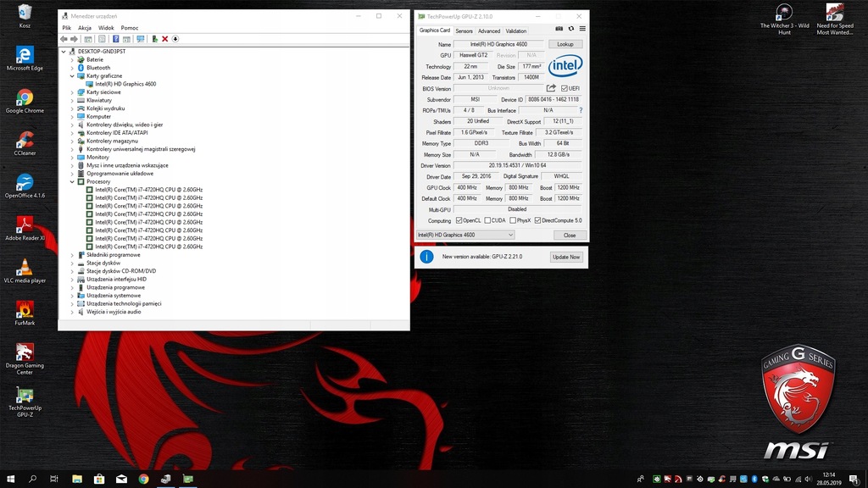Switch to the Advanced tab in GPU-Z
868x488 pixels.
tap(489, 31)
